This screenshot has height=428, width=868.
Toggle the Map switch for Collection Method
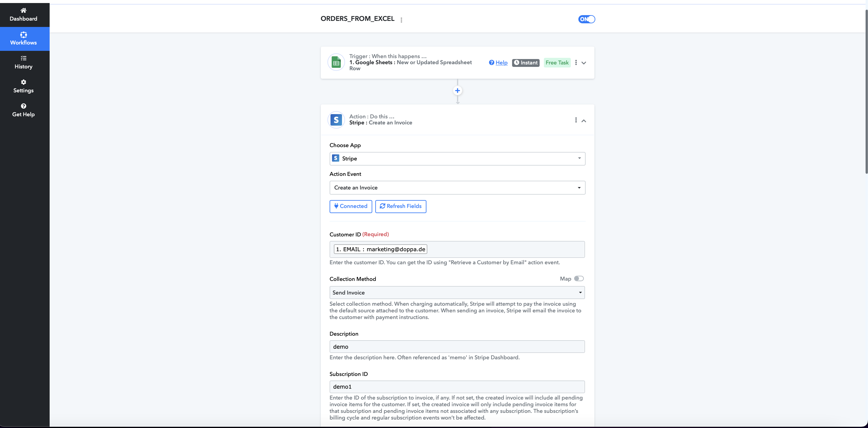point(579,279)
